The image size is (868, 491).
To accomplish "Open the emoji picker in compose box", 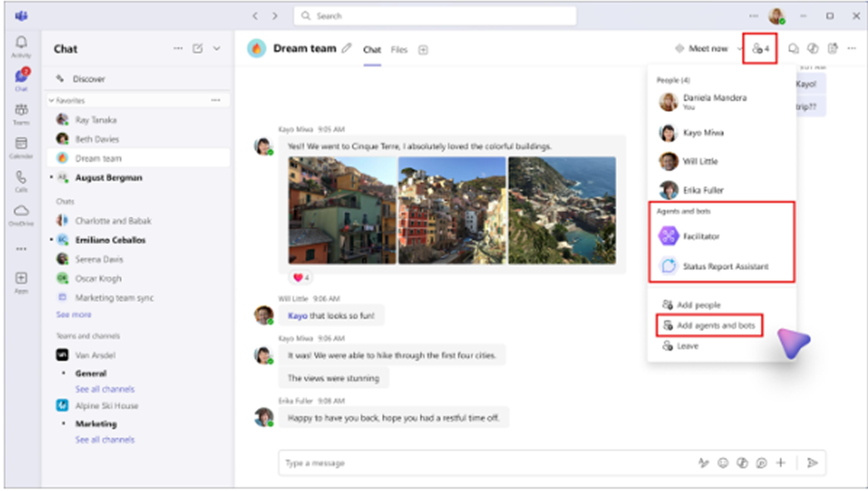I will 723,463.
